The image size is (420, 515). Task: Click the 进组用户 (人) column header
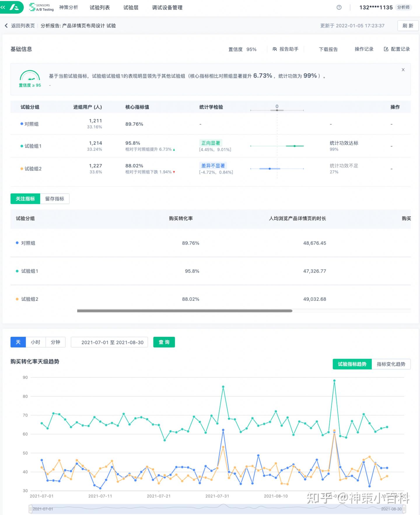click(x=87, y=107)
